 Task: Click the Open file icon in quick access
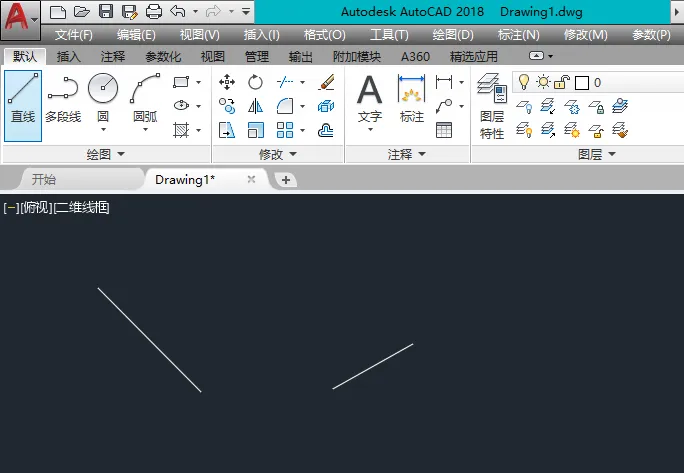[82, 12]
